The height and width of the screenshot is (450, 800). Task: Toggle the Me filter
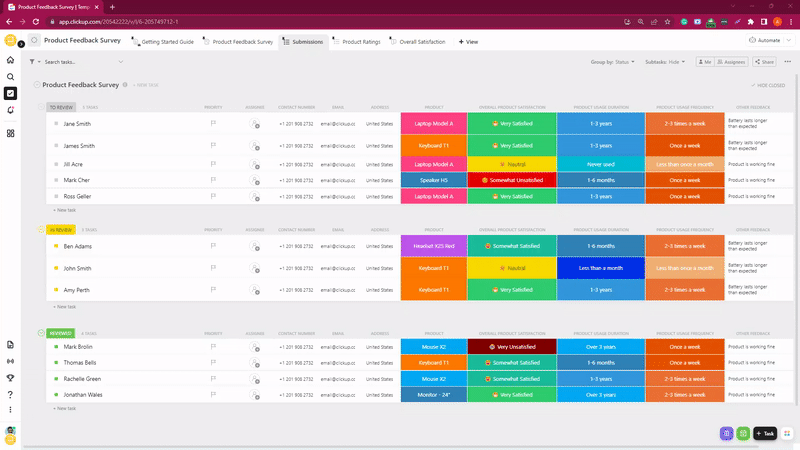pyautogui.click(x=705, y=62)
